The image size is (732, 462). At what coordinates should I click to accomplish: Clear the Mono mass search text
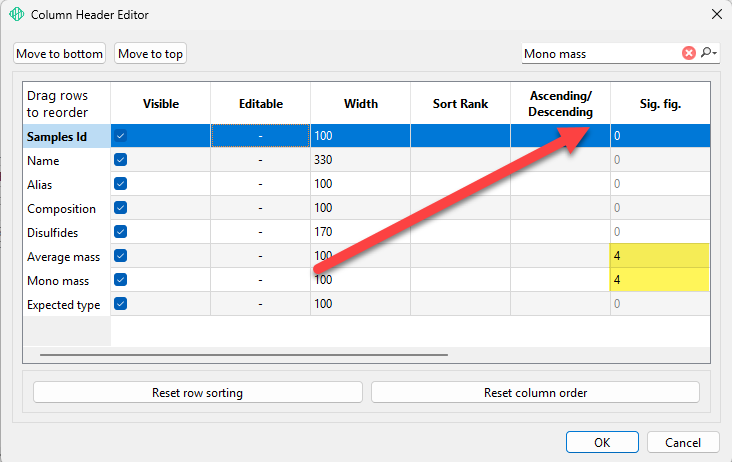689,53
